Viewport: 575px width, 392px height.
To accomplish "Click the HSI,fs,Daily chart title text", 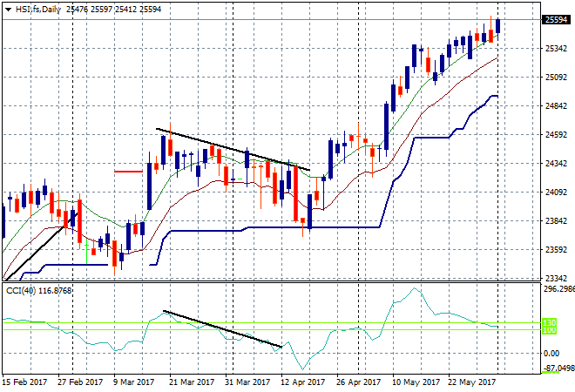I will pos(38,10).
